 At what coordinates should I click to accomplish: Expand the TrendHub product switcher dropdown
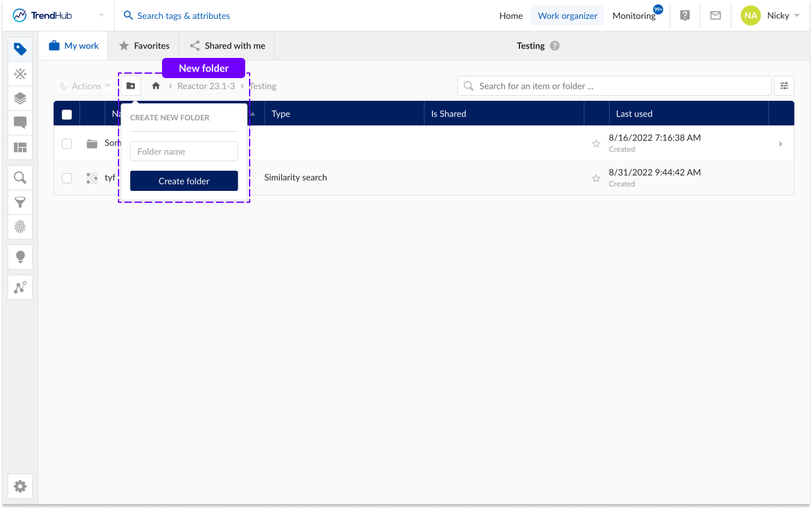pyautogui.click(x=101, y=16)
